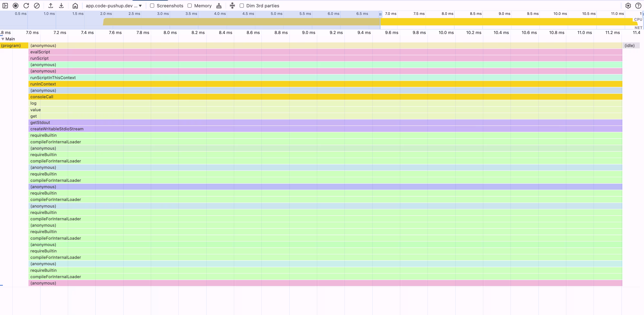The image size is (644, 315).
Task: Enable the Memory checkbox
Action: [x=189, y=5]
